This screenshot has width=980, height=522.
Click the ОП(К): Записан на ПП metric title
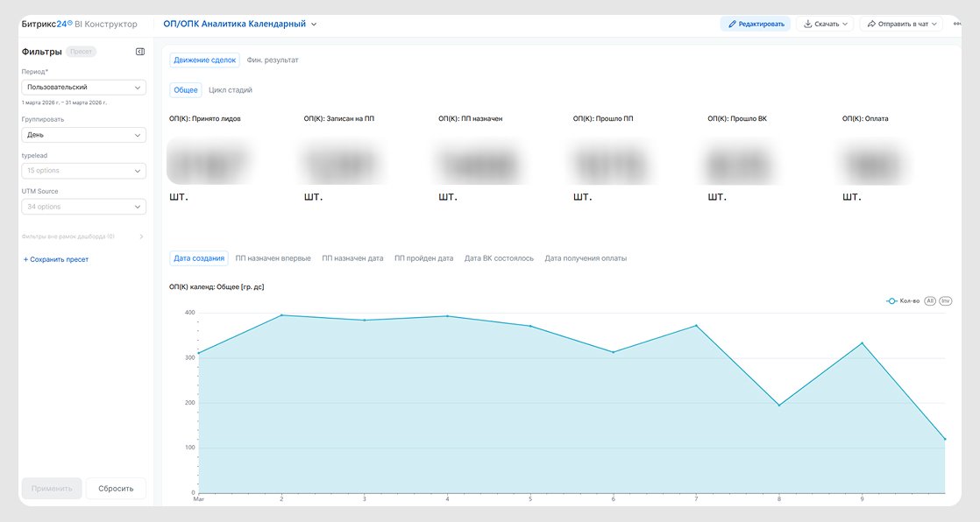tap(338, 118)
